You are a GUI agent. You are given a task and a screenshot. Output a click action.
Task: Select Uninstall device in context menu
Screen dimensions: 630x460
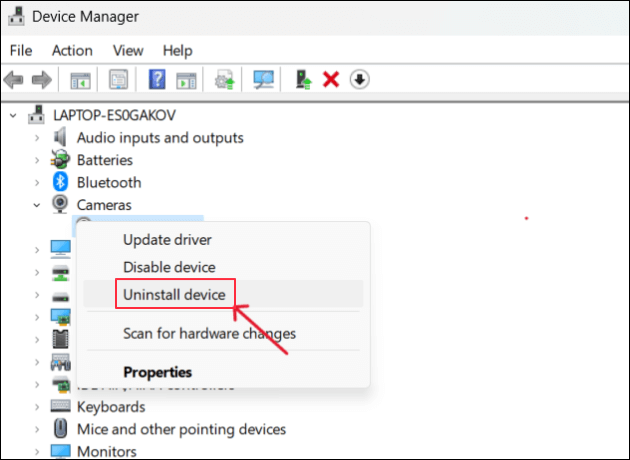coord(223,294)
